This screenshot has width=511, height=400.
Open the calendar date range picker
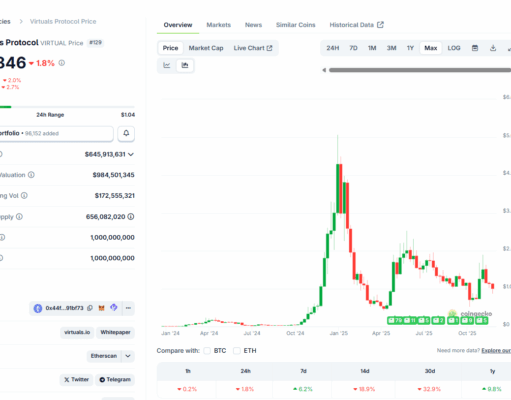[x=475, y=48]
